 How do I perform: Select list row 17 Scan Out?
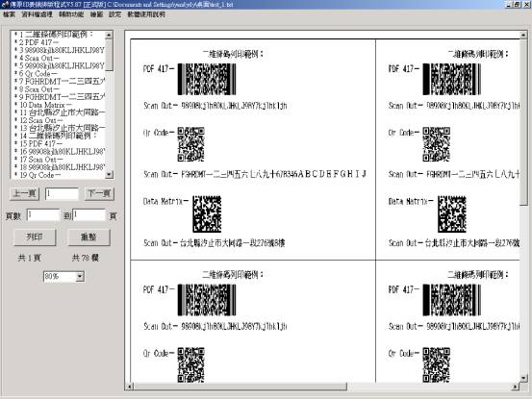59,160
